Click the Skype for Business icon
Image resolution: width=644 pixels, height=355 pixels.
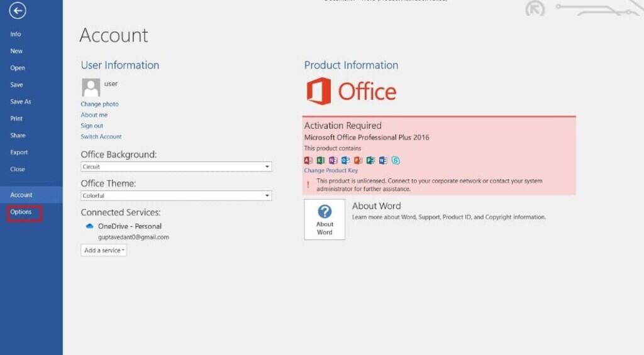396,160
